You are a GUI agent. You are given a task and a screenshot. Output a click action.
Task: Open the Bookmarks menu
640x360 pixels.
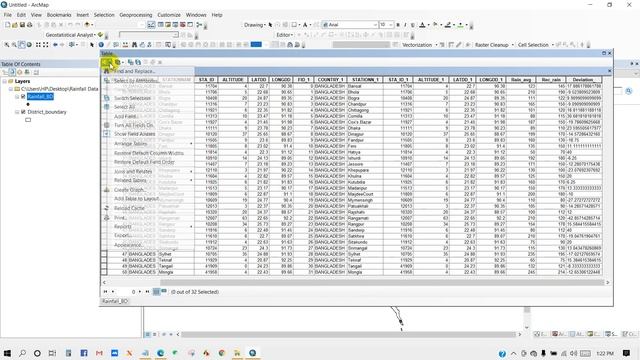(x=59, y=15)
